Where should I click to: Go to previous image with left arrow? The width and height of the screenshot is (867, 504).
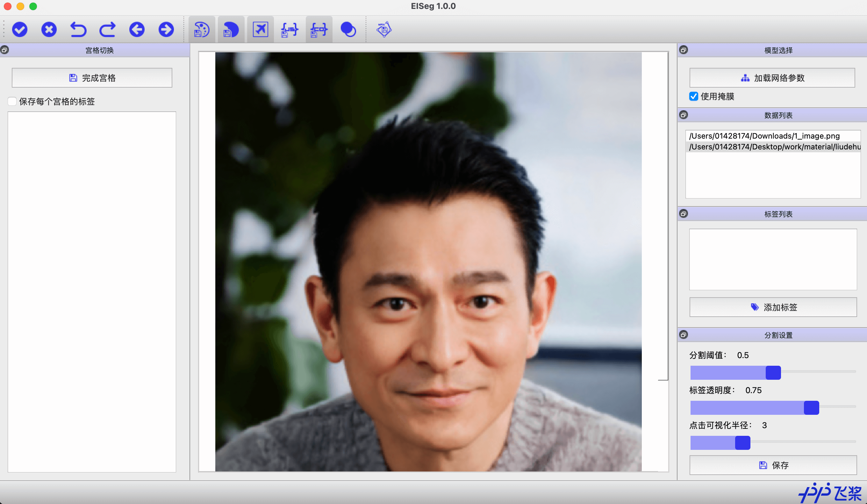click(x=137, y=30)
